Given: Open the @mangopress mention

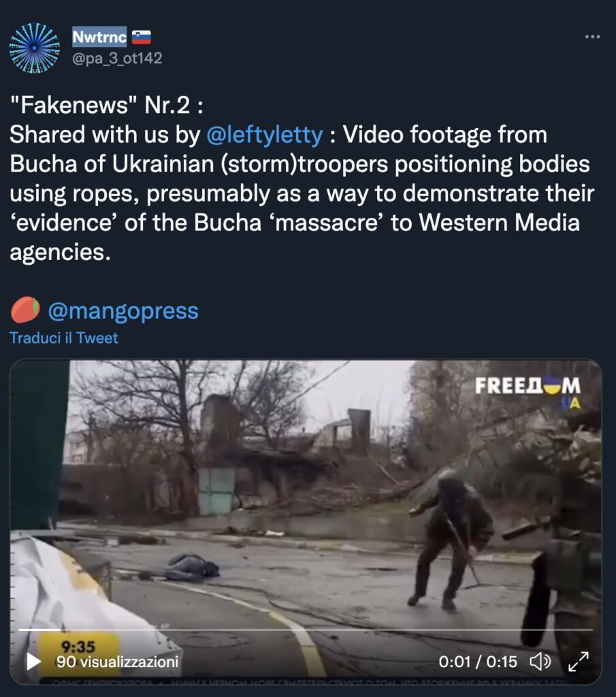Looking at the screenshot, I should 123,310.
